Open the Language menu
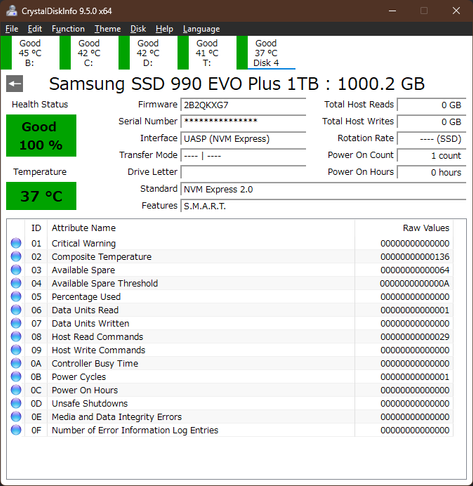 (201, 29)
